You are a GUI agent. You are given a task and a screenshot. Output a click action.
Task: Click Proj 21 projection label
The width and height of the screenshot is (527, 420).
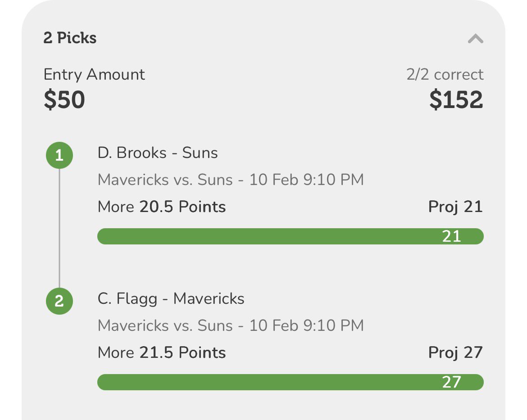pos(455,207)
